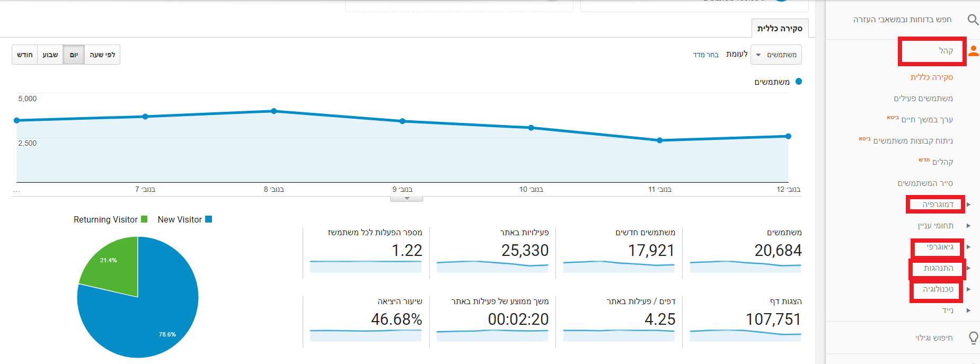Viewport: 980px width, 364px height.
Task: Expand the נייד section arrow
Action: [968, 310]
